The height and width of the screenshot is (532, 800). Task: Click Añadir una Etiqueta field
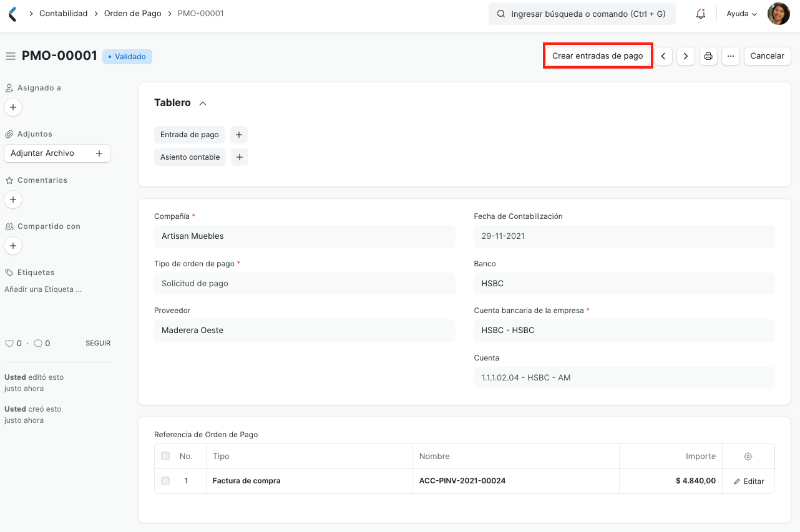43,289
